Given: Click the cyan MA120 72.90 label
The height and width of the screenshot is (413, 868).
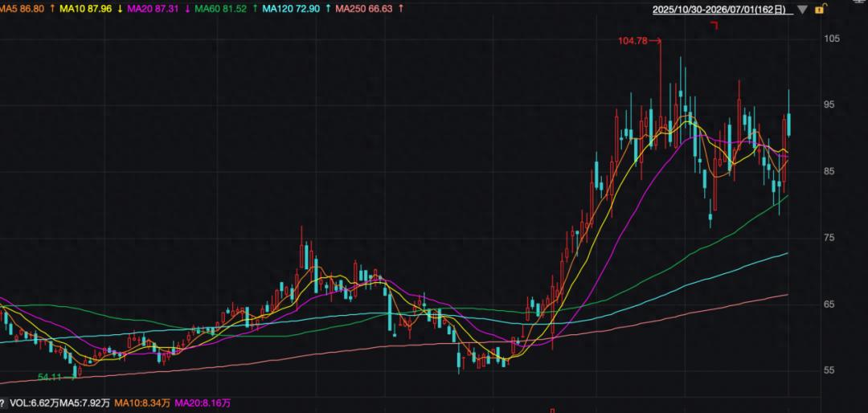Looking at the screenshot, I should (x=291, y=9).
